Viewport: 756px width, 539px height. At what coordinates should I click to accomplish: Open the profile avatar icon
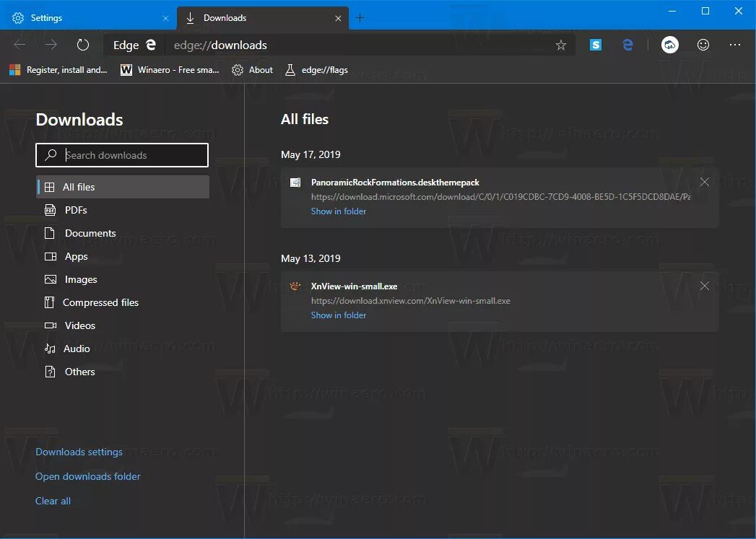click(x=669, y=45)
